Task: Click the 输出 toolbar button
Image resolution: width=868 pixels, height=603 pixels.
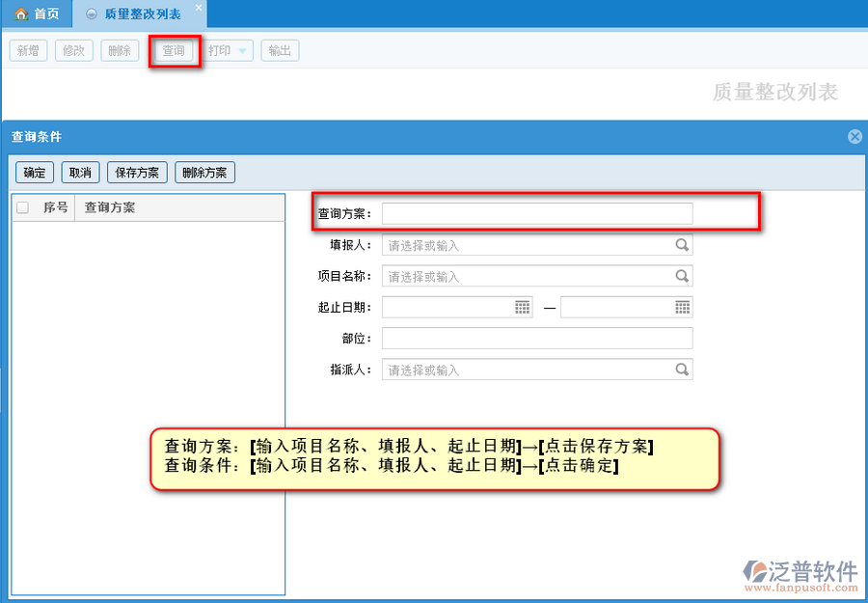Action: coord(280,51)
